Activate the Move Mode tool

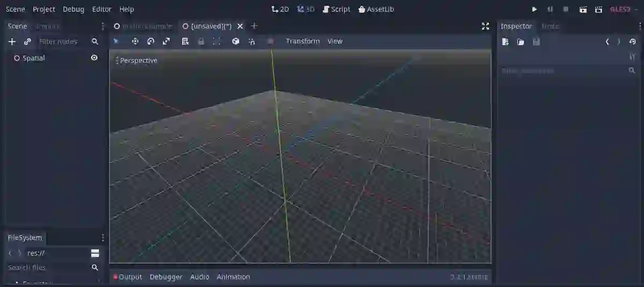[135, 41]
